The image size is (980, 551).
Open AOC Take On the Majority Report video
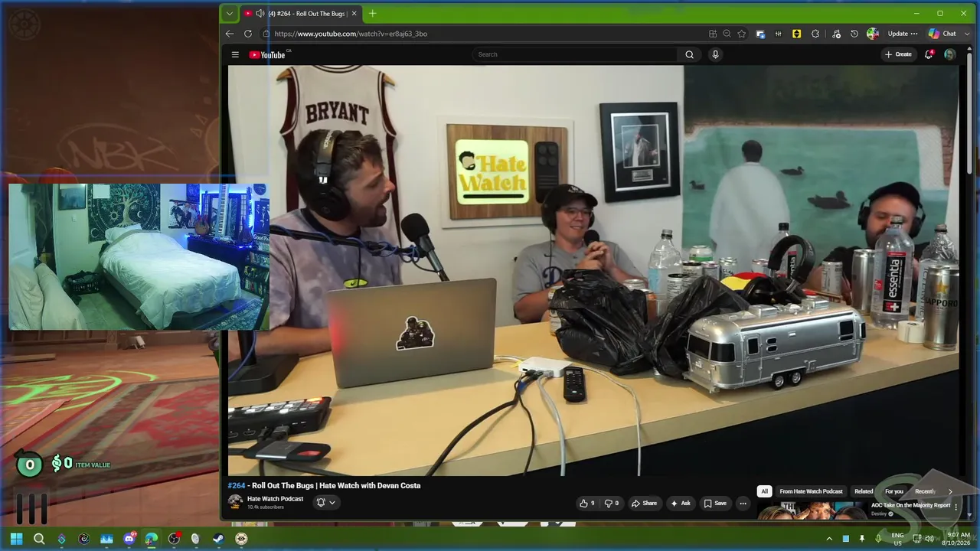910,505
